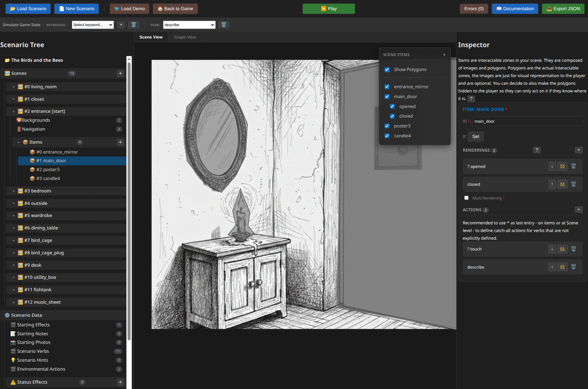Viewport: 588px width, 389px height.
Task: Click the Set button next to If
Action: point(476,136)
